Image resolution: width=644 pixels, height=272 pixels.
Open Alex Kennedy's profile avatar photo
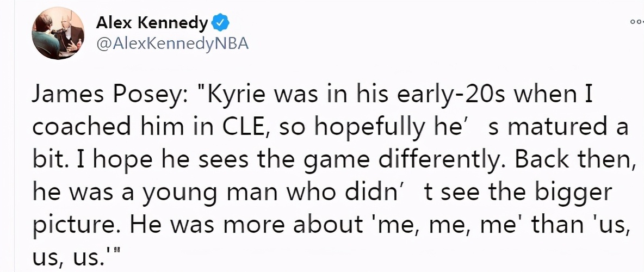58,33
